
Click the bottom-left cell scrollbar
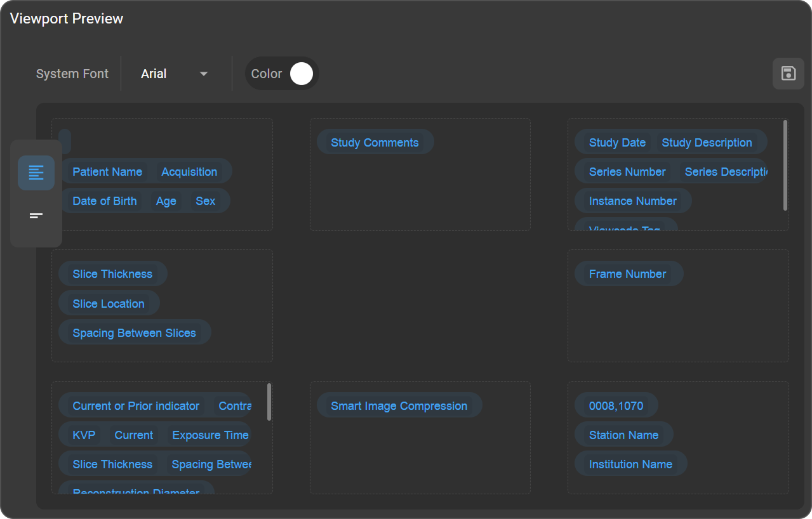point(269,402)
